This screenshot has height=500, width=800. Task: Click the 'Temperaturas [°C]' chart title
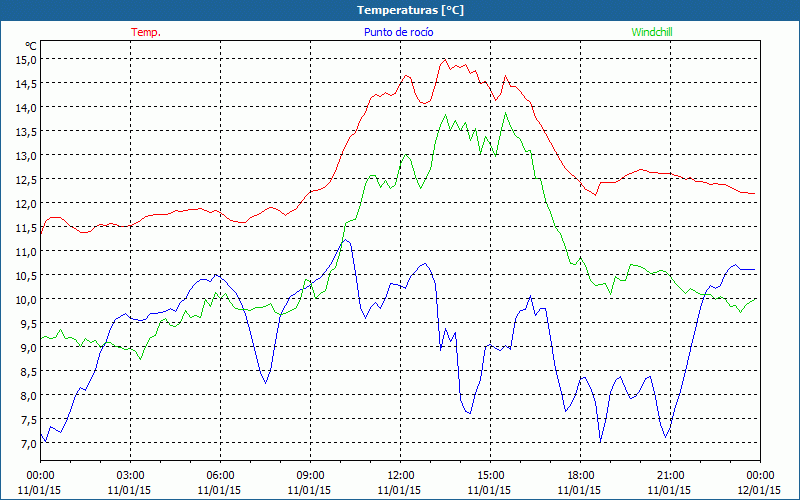click(410, 10)
